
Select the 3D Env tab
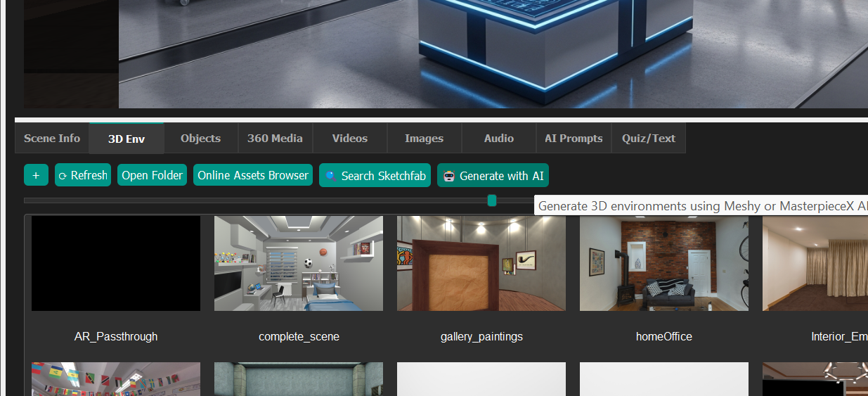[127, 139]
